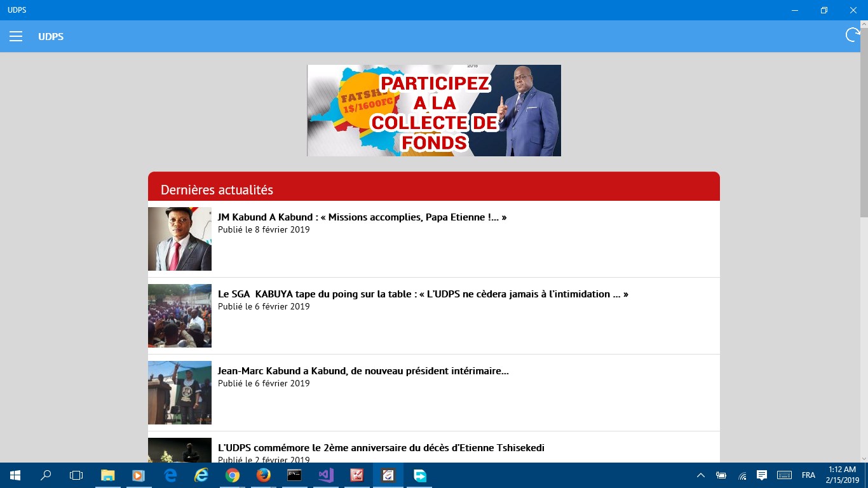Click the battery status tray icon
Viewport: 868px width, 488px height.
coord(721,475)
